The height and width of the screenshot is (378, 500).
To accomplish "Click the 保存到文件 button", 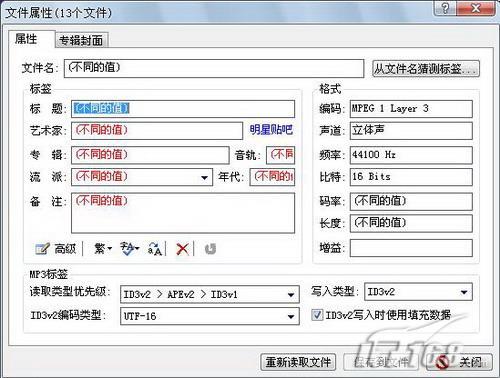I will click(381, 362).
